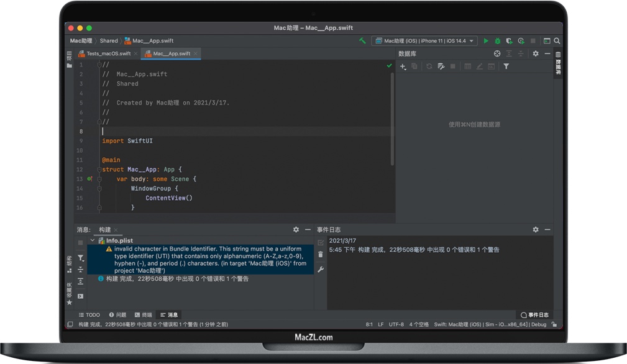Open the search everywhere magnifier
This screenshot has width=627, height=364.
click(556, 40)
